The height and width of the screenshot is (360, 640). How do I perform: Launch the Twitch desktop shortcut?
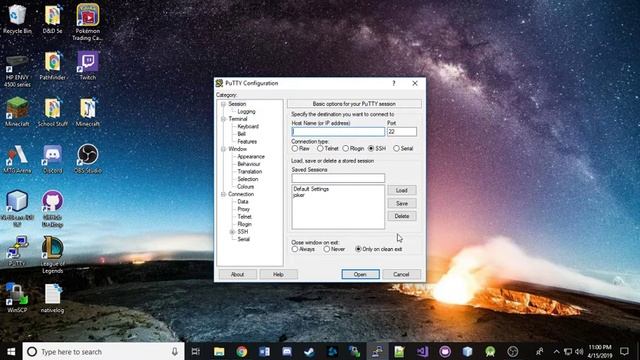tap(88, 65)
